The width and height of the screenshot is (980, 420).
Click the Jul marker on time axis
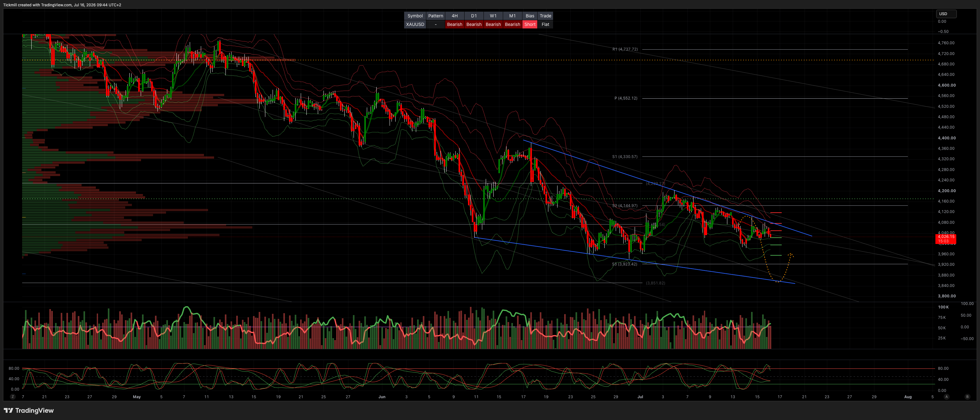(x=640, y=397)
